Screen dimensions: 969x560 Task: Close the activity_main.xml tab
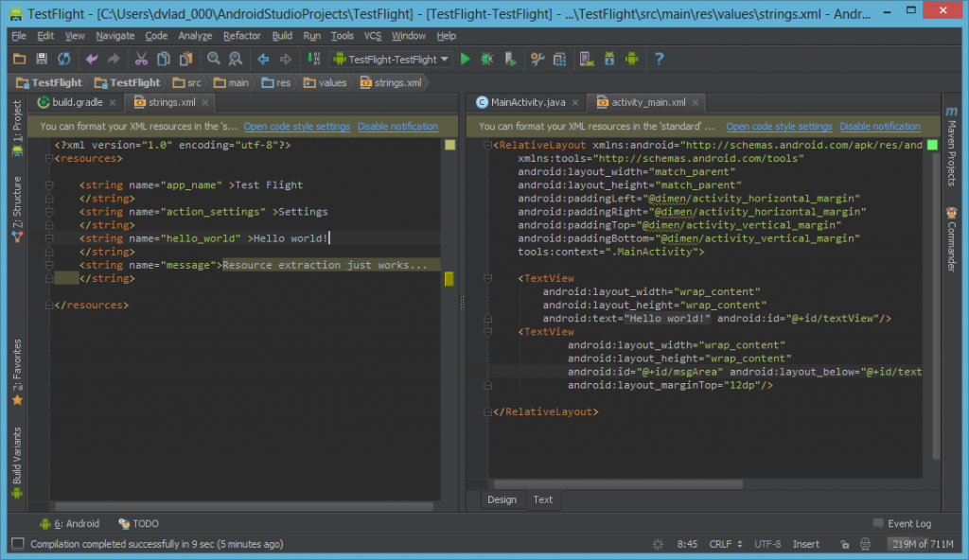(696, 102)
